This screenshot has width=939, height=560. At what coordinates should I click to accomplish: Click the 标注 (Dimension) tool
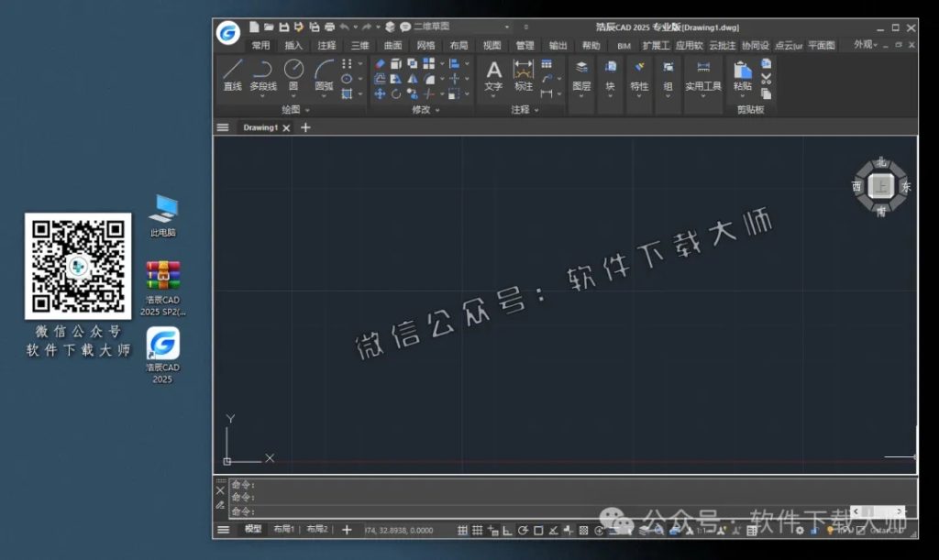(x=524, y=74)
